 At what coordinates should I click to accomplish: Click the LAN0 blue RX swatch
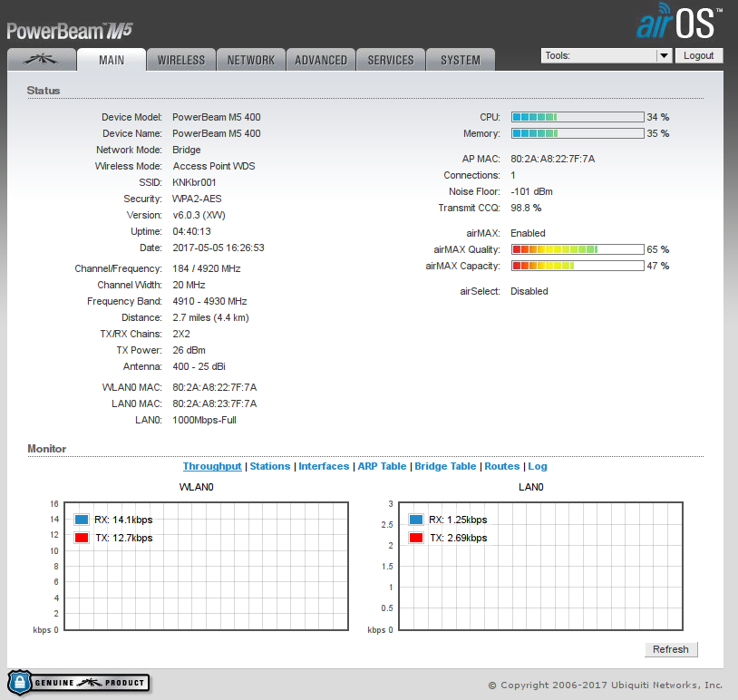(416, 520)
